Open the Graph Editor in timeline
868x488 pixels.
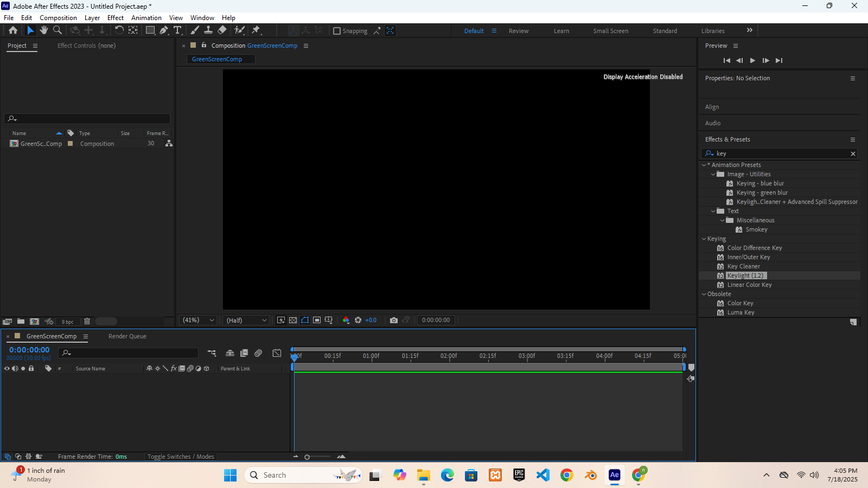(277, 353)
